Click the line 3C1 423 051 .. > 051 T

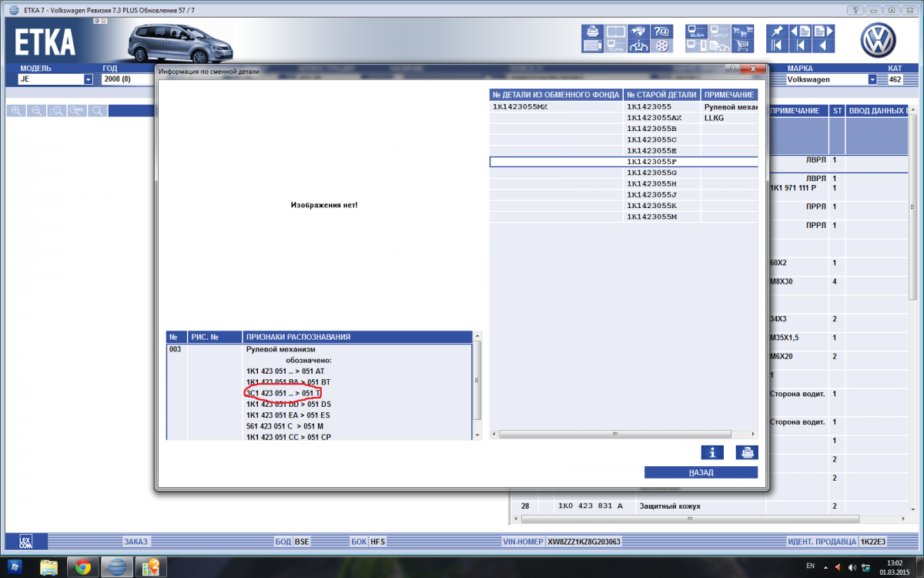283,393
